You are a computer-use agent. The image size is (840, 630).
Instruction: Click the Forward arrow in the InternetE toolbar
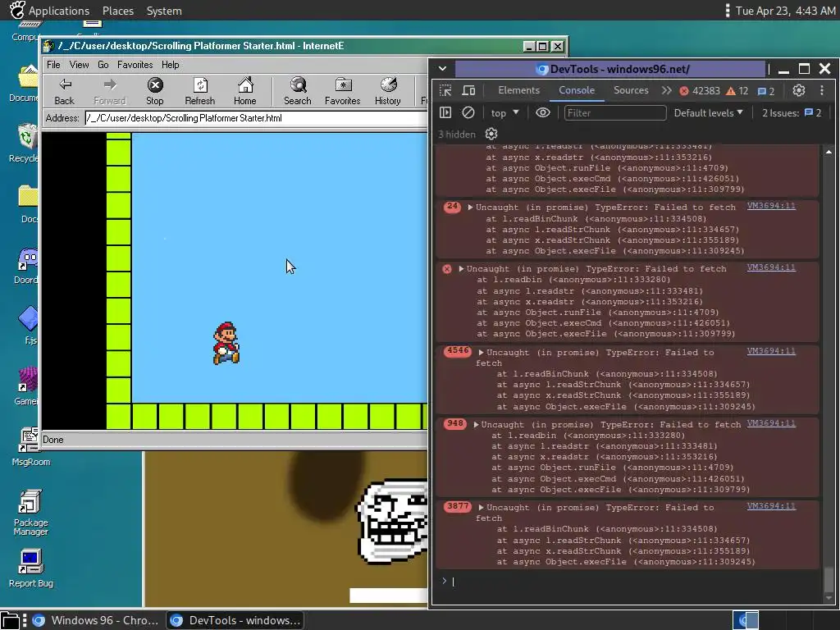pyautogui.click(x=109, y=91)
